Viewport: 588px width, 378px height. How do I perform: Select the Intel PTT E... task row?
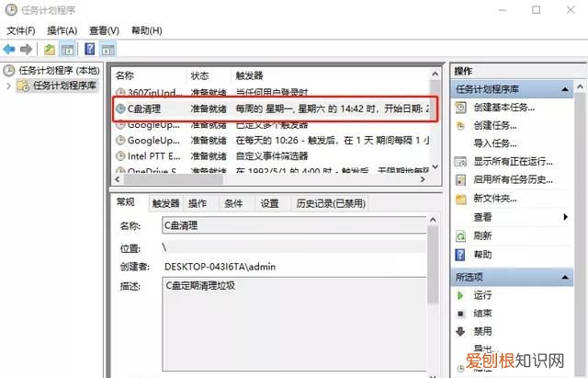click(272, 155)
